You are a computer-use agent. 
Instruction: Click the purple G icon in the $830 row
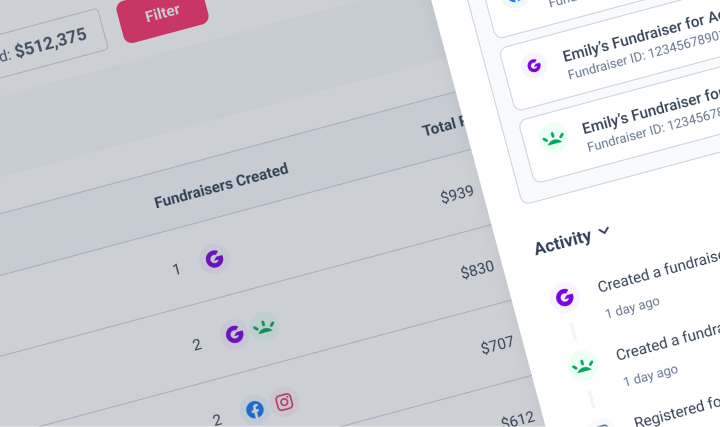[x=234, y=334]
